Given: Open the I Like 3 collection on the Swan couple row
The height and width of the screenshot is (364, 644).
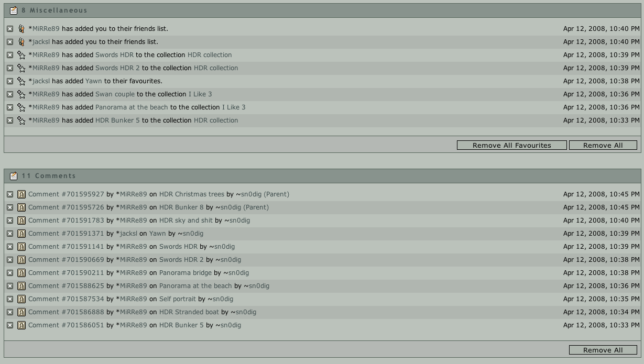Looking at the screenshot, I should click(x=200, y=94).
